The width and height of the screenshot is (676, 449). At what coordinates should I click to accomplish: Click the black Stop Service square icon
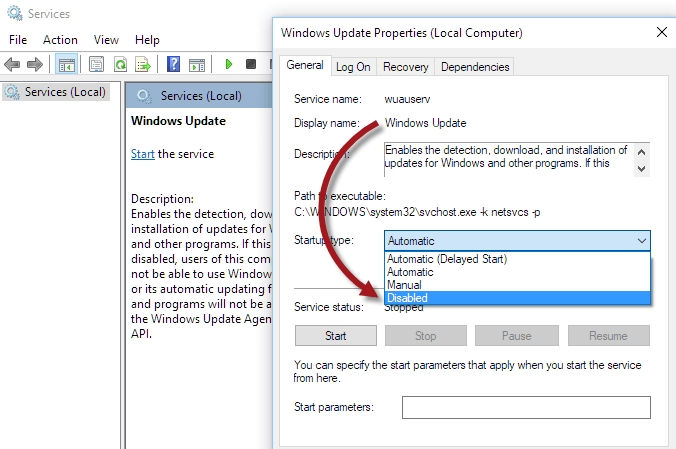pyautogui.click(x=251, y=64)
